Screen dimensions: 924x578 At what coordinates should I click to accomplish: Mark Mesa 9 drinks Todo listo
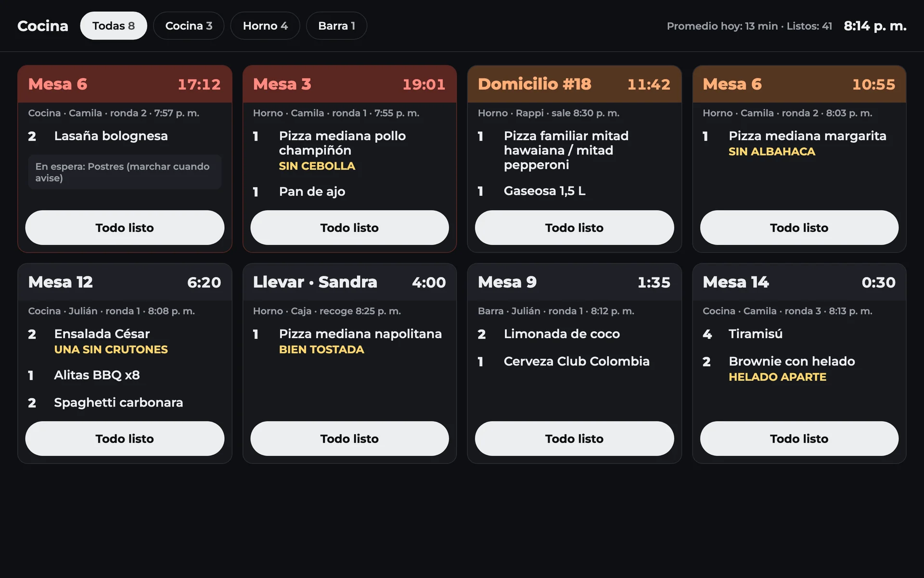point(574,438)
